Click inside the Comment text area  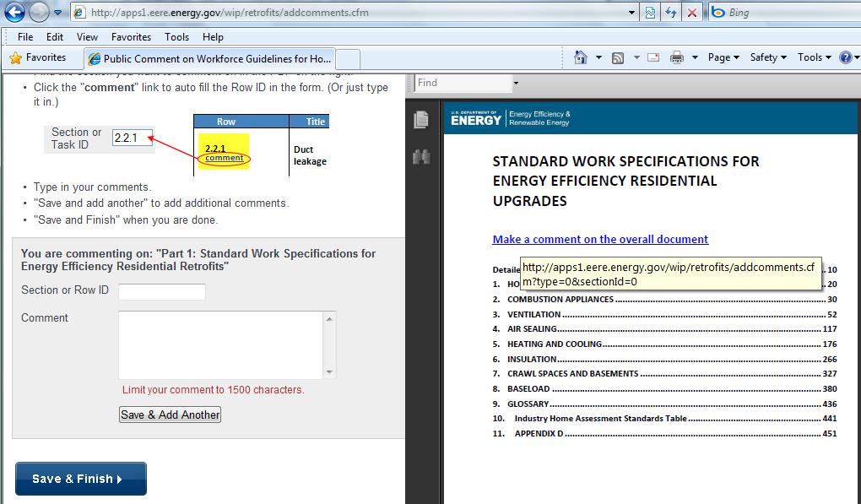pyautogui.click(x=221, y=344)
